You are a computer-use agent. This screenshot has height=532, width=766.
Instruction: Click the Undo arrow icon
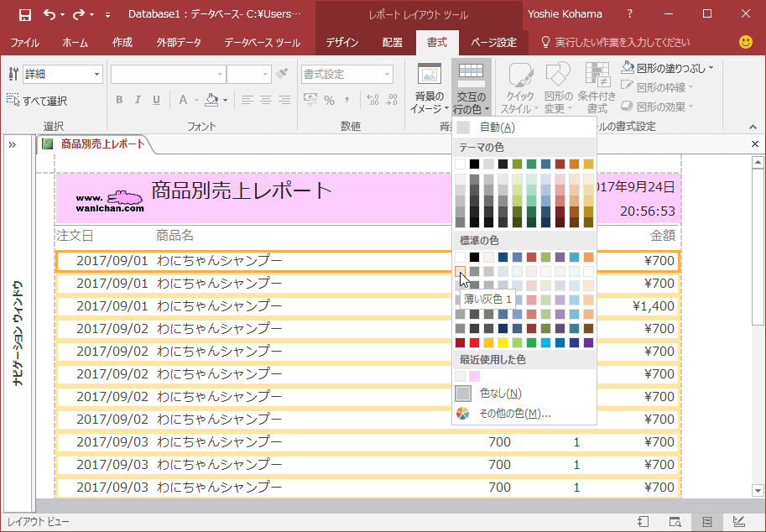(x=49, y=14)
